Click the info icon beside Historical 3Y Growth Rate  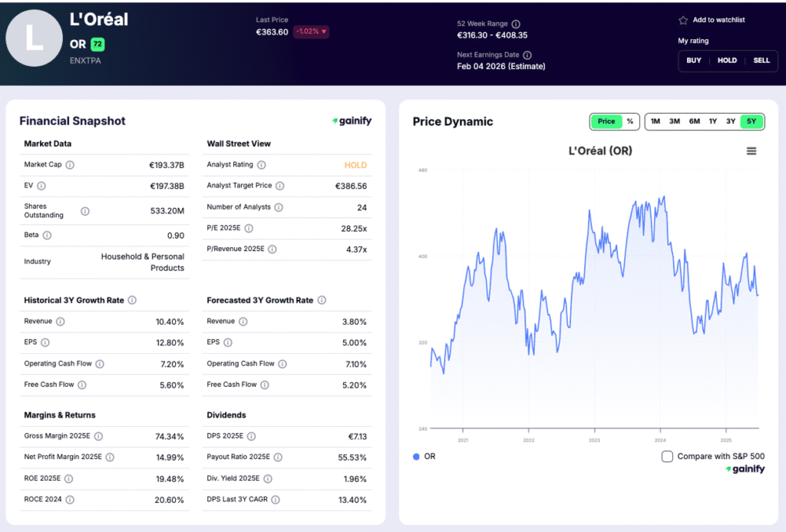(x=132, y=300)
